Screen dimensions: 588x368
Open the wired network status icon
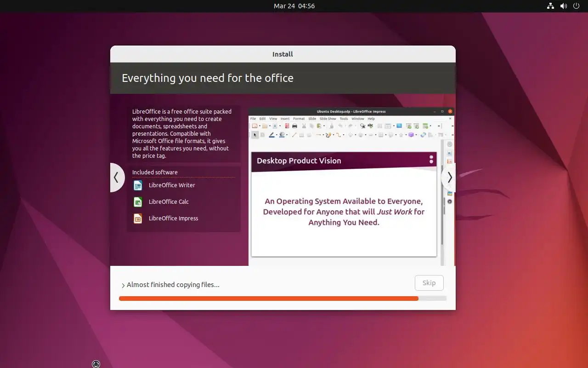coord(550,6)
